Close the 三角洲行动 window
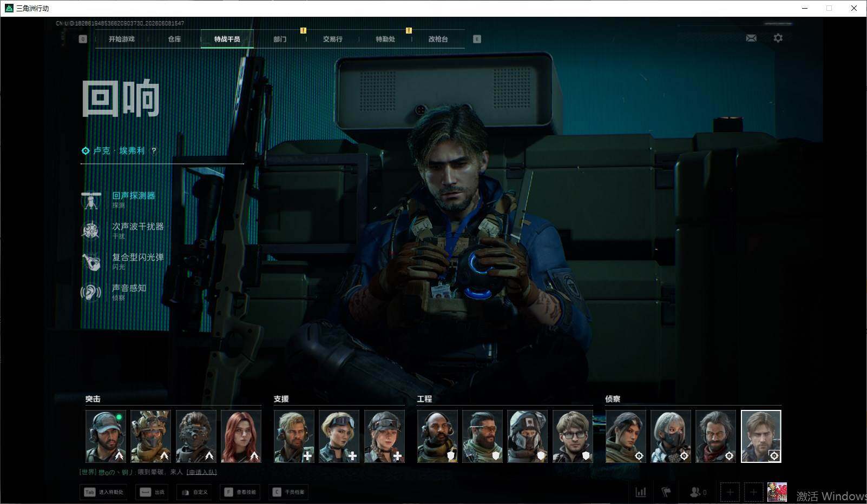The image size is (867, 504). 854,8
